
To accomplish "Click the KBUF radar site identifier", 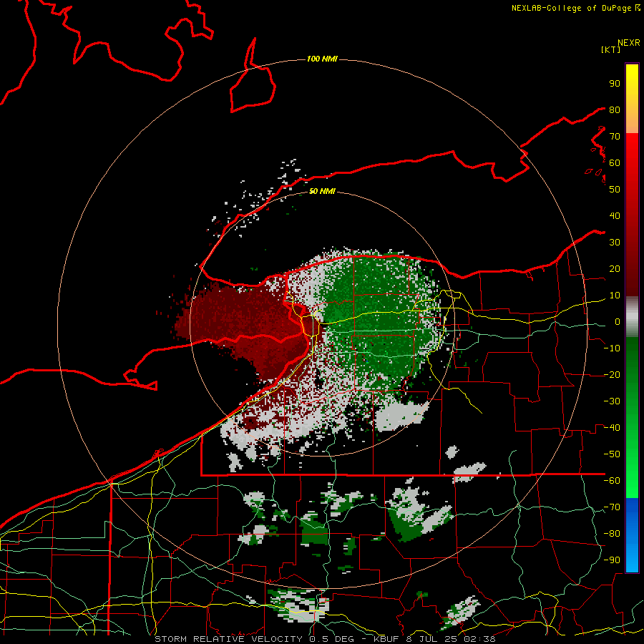I will click(387, 639).
